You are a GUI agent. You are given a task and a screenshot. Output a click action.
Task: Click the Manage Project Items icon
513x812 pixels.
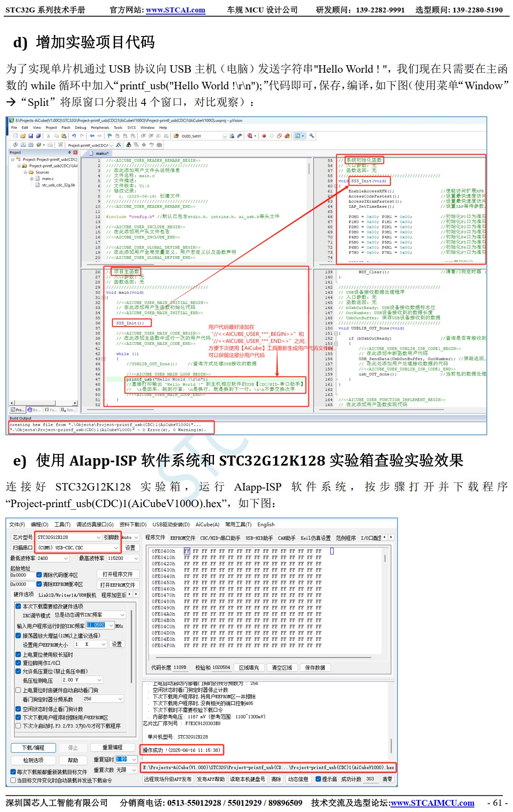(129, 145)
